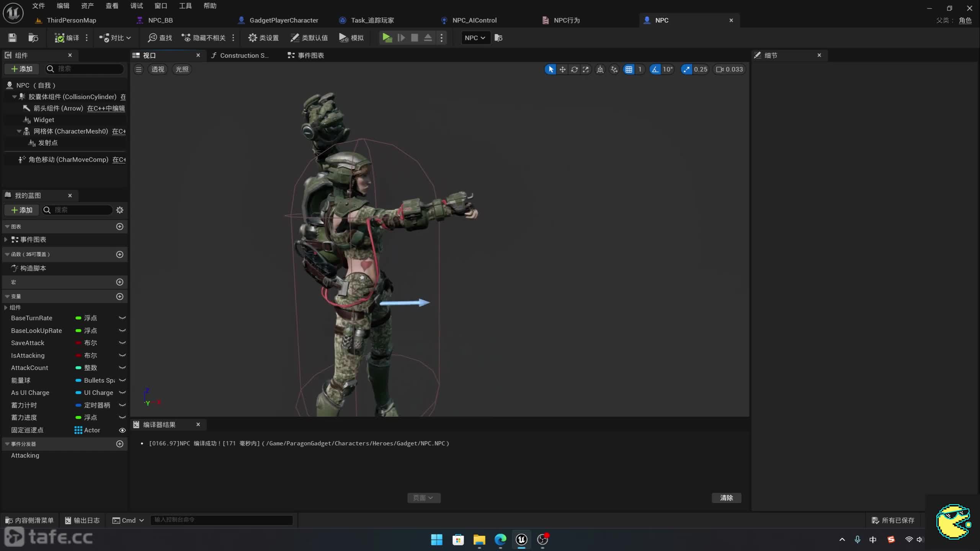Image resolution: width=980 pixels, height=551 pixels.
Task: Open 类默认值 class defaults
Action: [x=309, y=37]
